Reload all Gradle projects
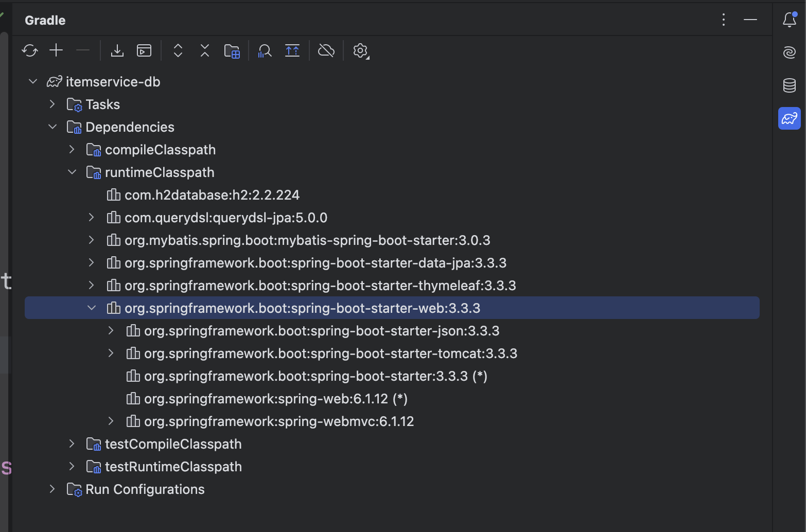Viewport: 806px width, 532px height. tap(30, 50)
